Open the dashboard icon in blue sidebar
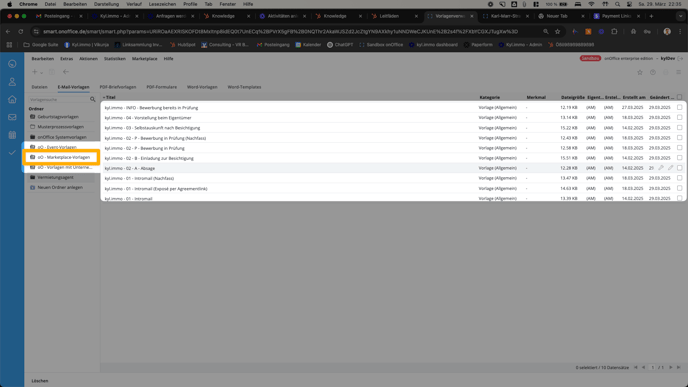 pos(12,64)
